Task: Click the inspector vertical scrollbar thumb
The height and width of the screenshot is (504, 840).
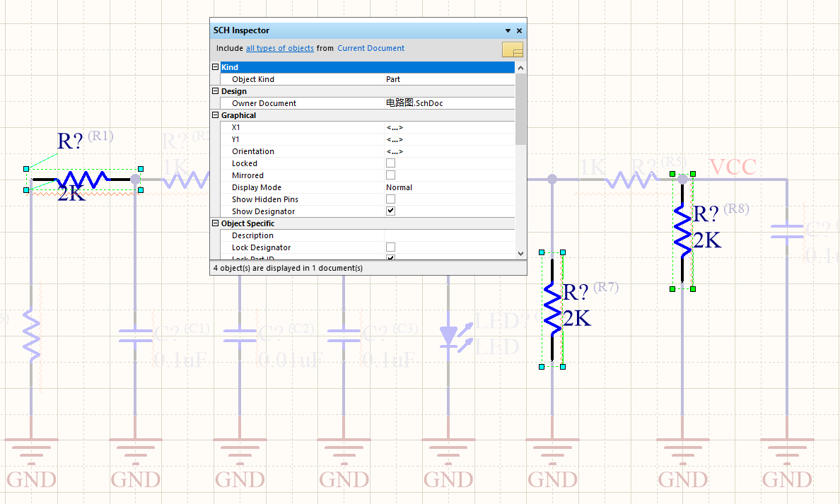Action: click(520, 110)
